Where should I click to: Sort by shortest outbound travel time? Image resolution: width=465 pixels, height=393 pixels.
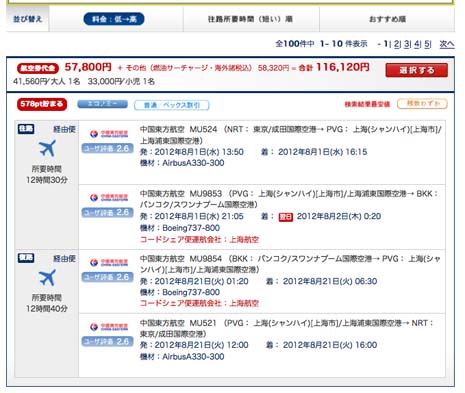250,19
